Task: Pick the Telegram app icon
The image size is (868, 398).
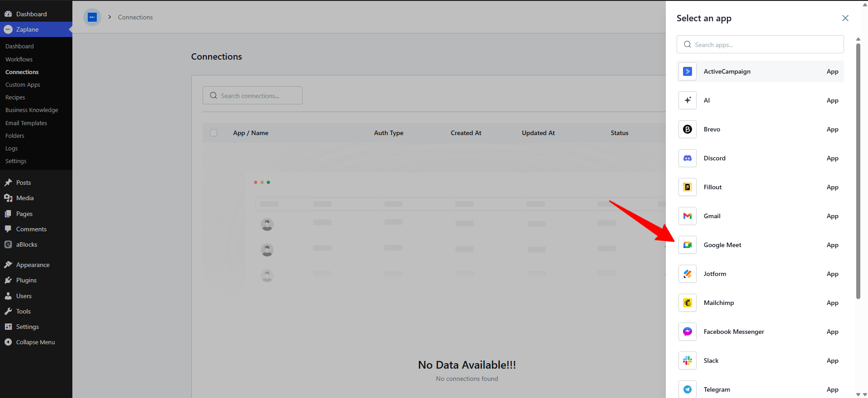Action: pos(688,389)
